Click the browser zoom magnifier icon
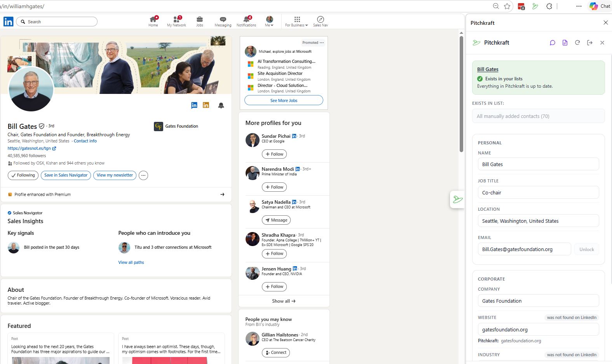The image size is (612, 364). 496,6
